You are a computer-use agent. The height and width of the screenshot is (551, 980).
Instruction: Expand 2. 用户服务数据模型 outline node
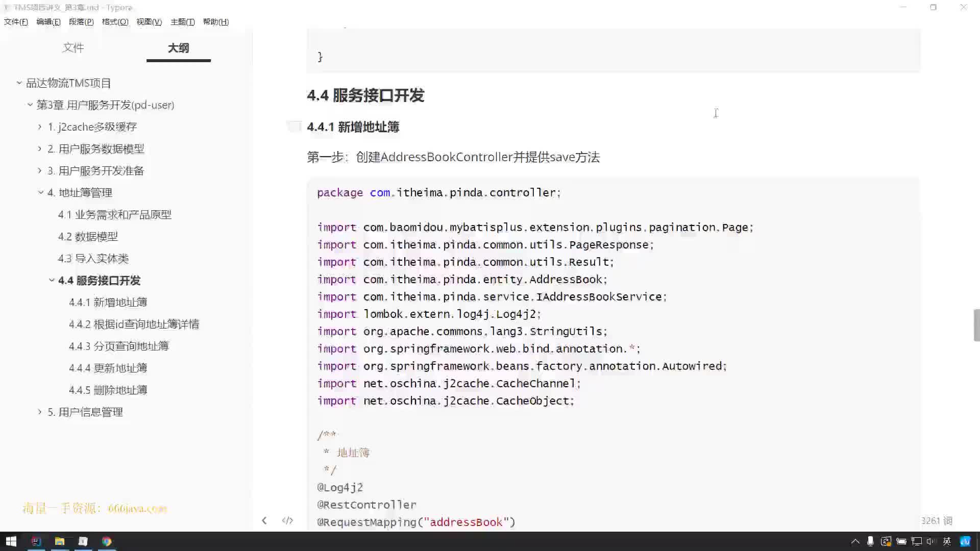(40, 148)
